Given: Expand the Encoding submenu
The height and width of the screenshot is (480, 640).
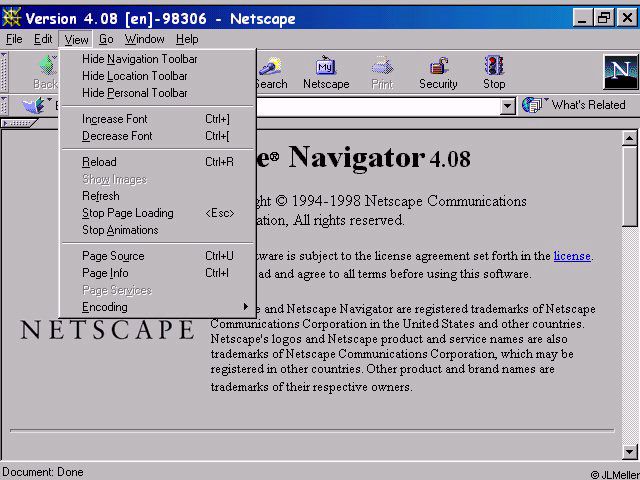Looking at the screenshot, I should (x=158, y=307).
